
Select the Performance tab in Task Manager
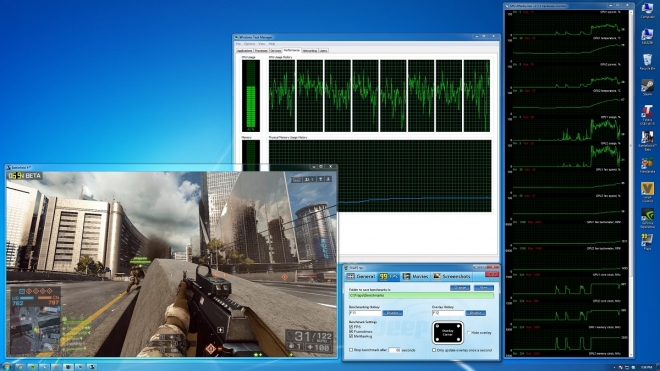pyautogui.click(x=292, y=50)
